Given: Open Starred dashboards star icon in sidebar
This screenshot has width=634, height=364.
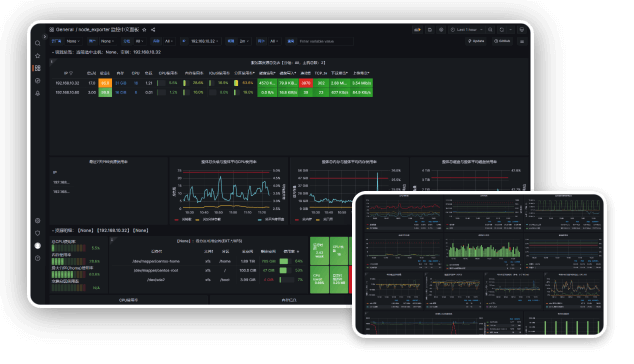Looking at the screenshot, I should (38, 56).
